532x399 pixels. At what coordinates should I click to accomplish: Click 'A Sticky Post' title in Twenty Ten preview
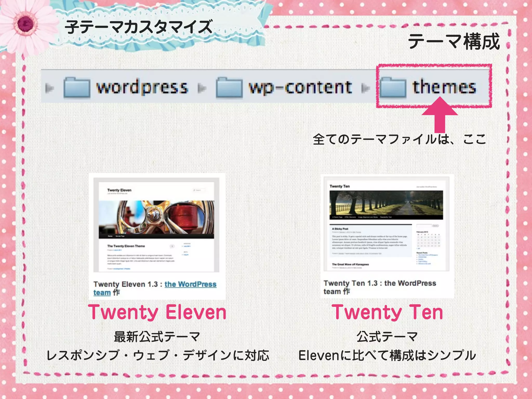coord(340,229)
